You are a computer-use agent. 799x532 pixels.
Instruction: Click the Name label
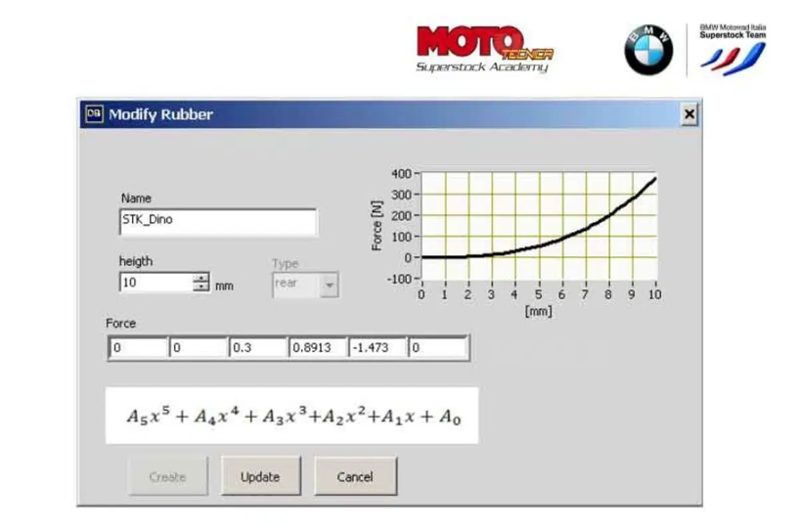[136, 198]
